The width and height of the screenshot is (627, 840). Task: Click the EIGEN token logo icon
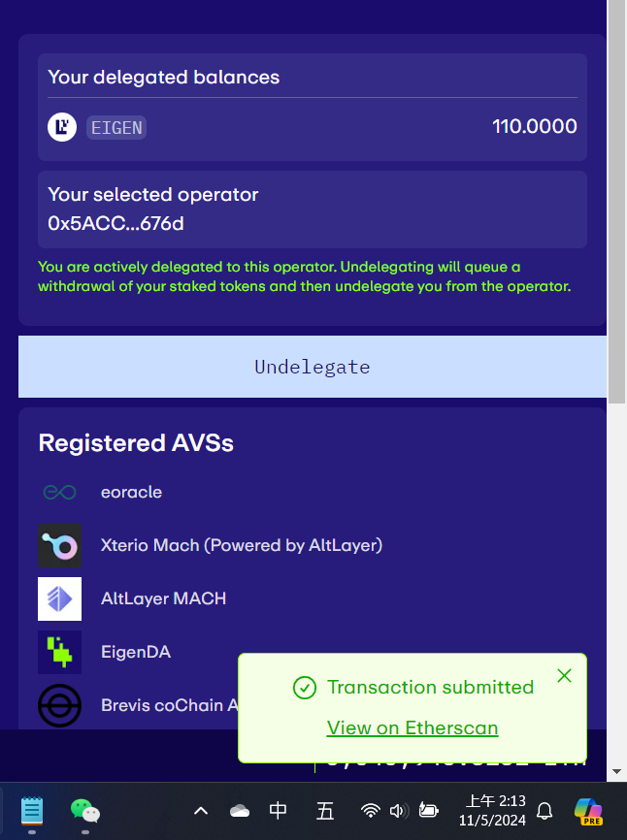point(62,127)
